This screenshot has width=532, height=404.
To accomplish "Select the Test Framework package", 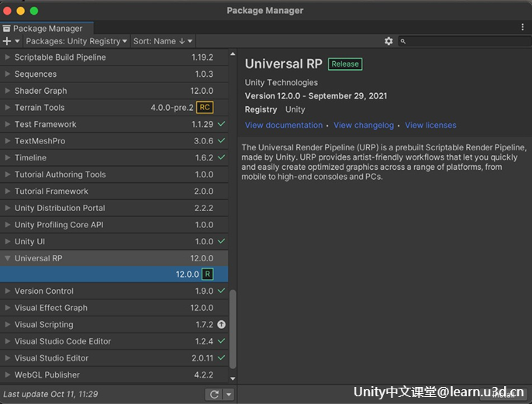I will pyautogui.click(x=114, y=124).
